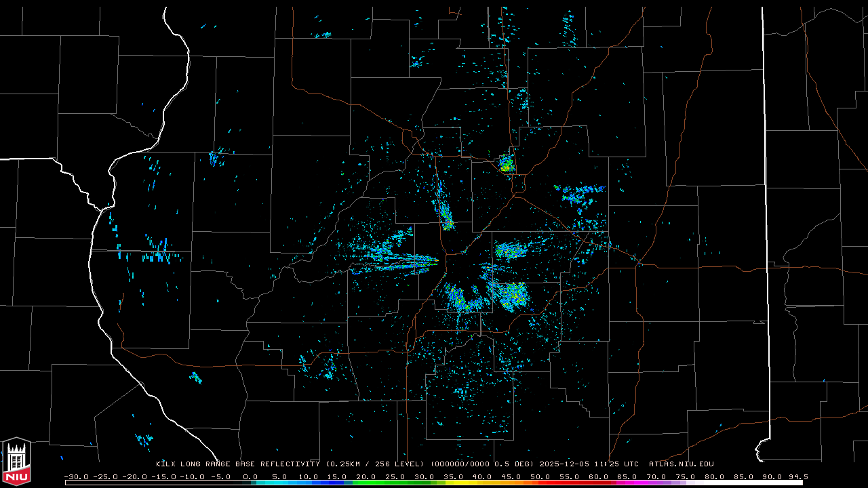Click the ATLAS.NIU.EDU text in caption
This screenshot has height=488, width=868.
(x=682, y=464)
